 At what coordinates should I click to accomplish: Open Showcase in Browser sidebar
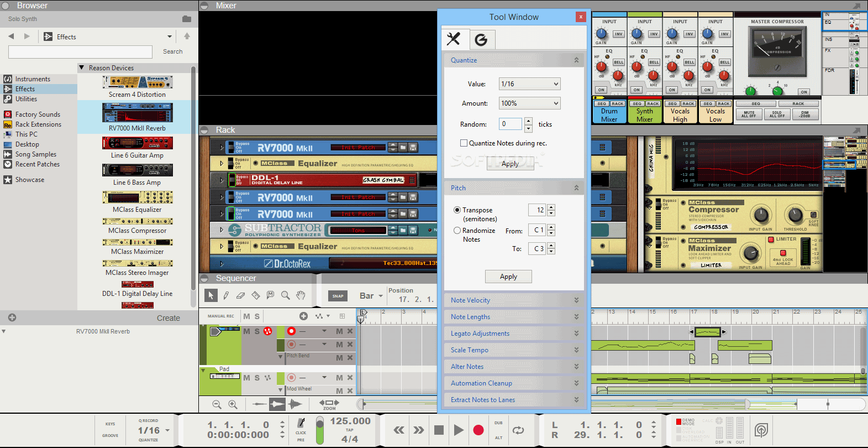(x=30, y=180)
